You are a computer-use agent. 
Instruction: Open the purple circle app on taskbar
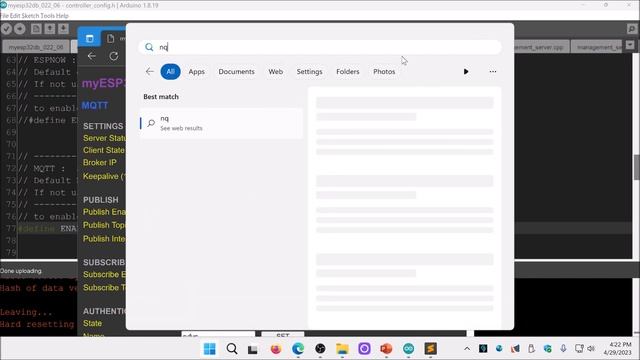[364, 349]
